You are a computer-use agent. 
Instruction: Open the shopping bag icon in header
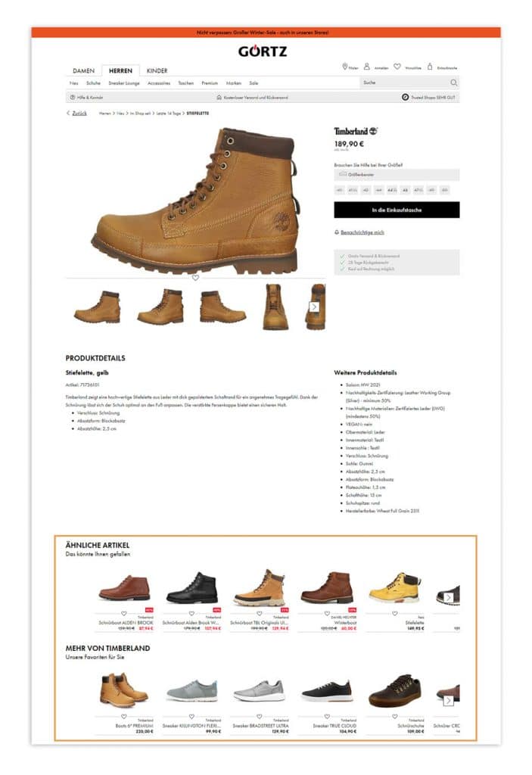click(x=430, y=67)
